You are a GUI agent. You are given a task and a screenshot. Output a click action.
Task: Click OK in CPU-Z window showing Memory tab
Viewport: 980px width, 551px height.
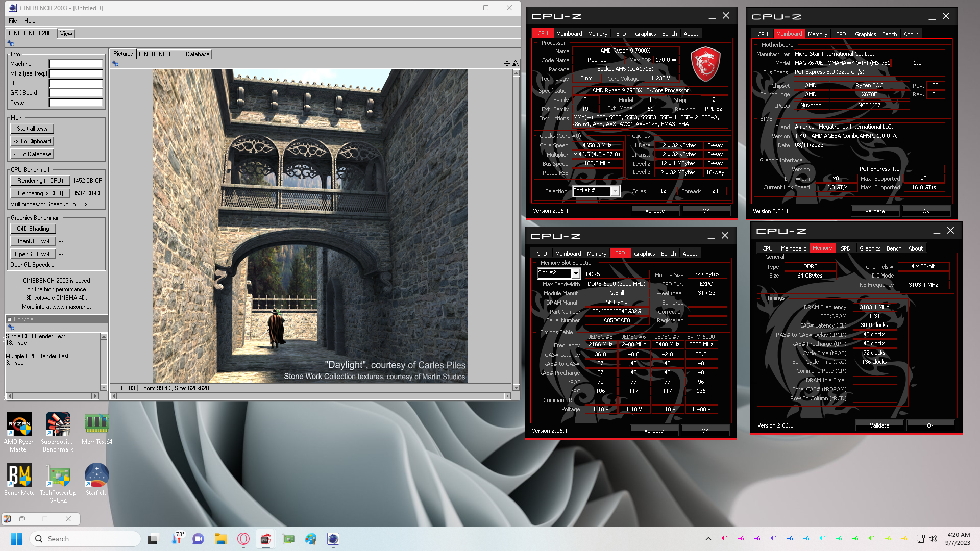930,425
